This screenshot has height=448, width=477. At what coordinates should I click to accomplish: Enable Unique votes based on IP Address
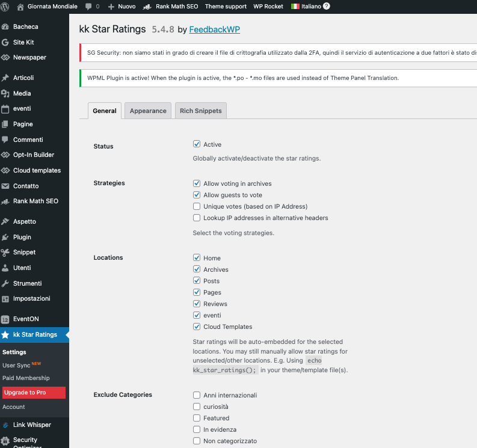(x=197, y=206)
